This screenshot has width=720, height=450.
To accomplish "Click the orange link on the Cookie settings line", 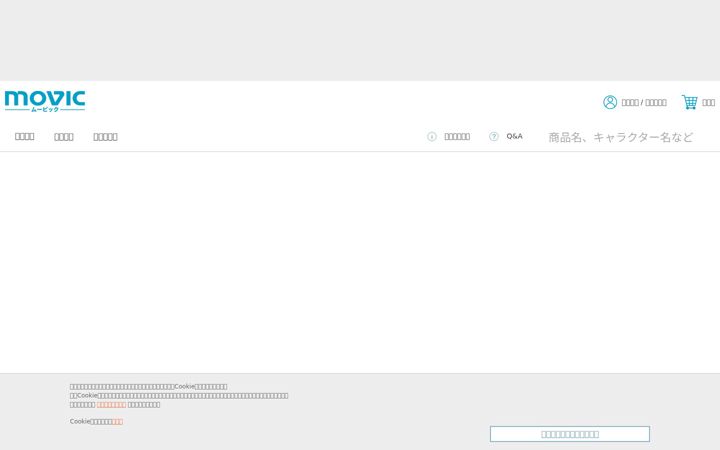I will click(x=118, y=422).
